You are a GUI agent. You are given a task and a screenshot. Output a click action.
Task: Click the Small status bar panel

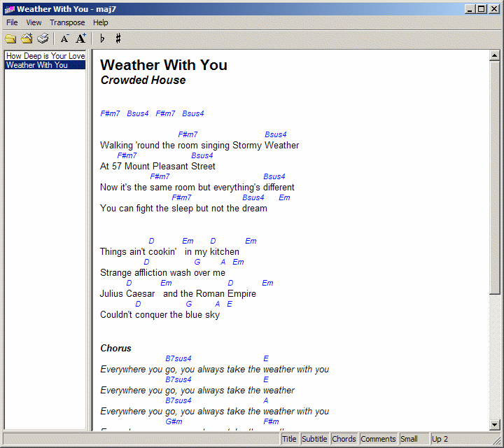(x=414, y=439)
